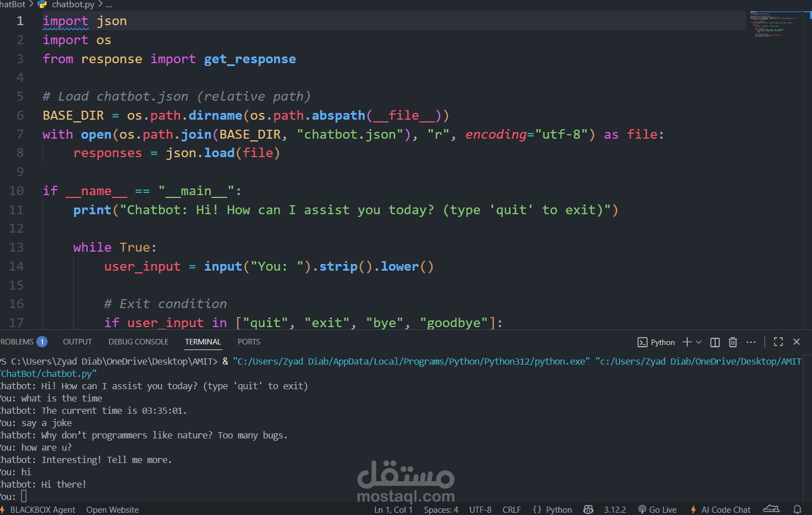The height and width of the screenshot is (515, 812).
Task: Kill terminal with the trash icon
Action: point(733,342)
